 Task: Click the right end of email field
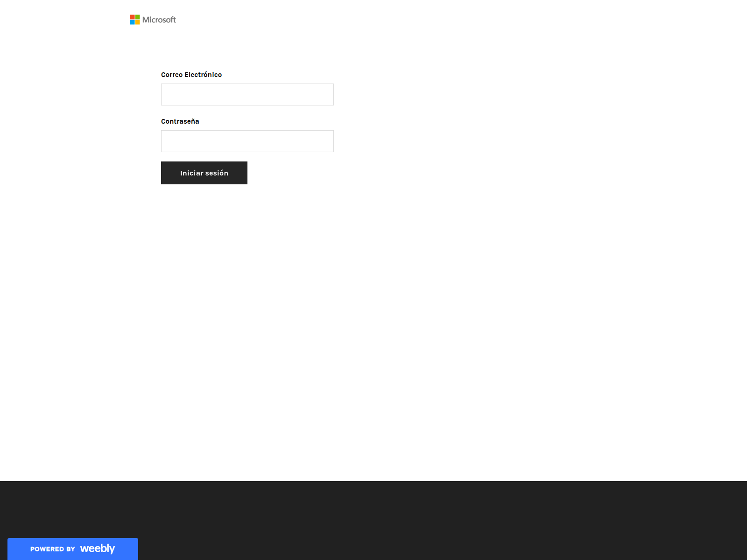327,95
